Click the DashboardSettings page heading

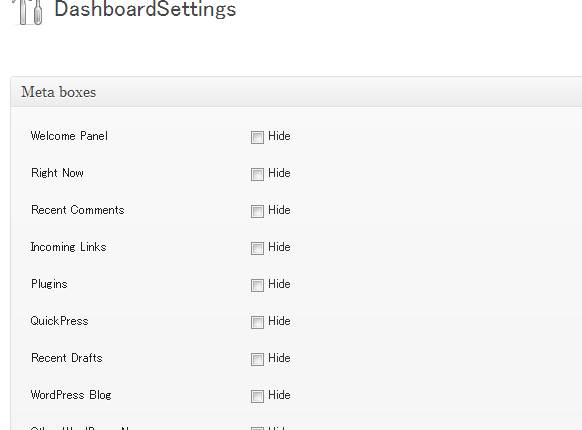point(145,9)
